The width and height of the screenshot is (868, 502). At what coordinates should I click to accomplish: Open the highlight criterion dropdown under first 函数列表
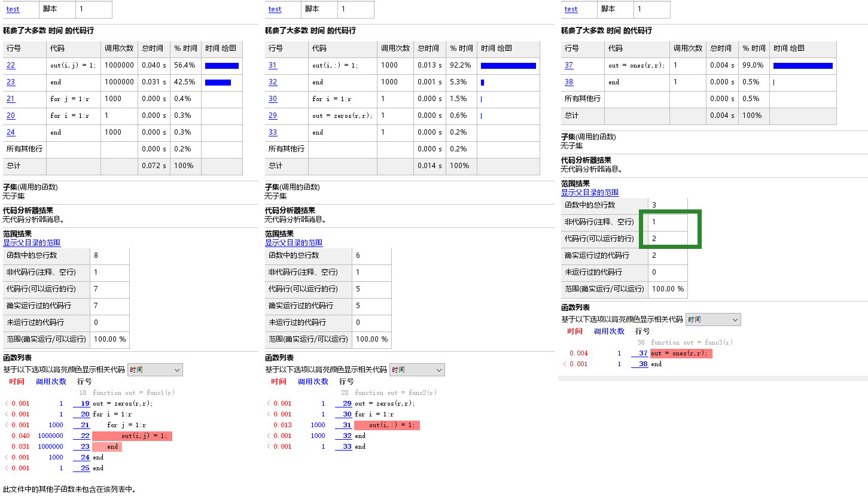coord(155,369)
